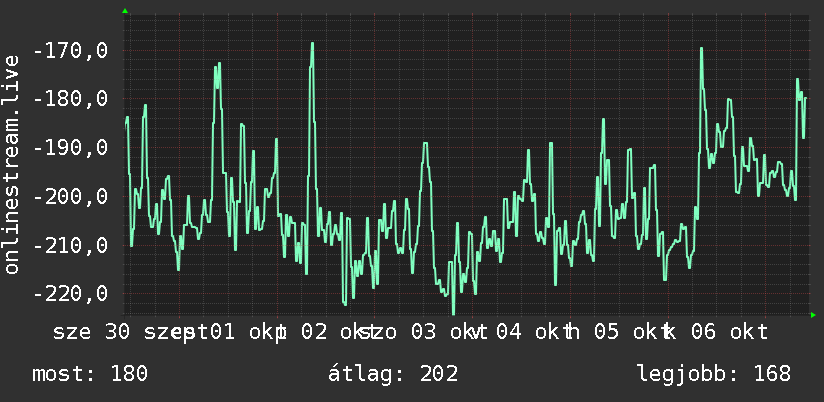Click the átlag: 202 average value
The image size is (824, 402).
click(393, 374)
